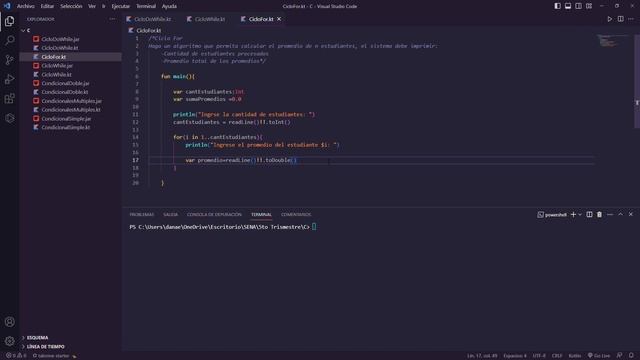640x360 pixels.
Task: Click the editor minimap preview
Action: click(x=611, y=41)
